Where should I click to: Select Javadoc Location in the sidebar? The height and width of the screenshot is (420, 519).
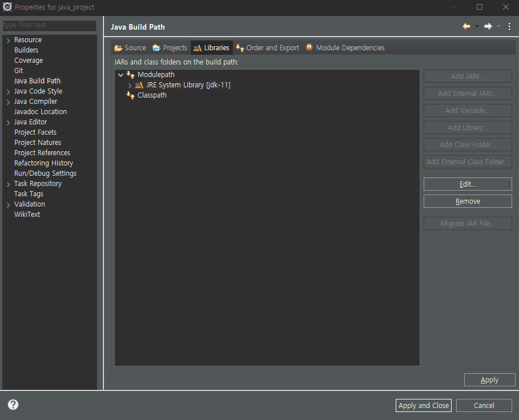coord(41,112)
